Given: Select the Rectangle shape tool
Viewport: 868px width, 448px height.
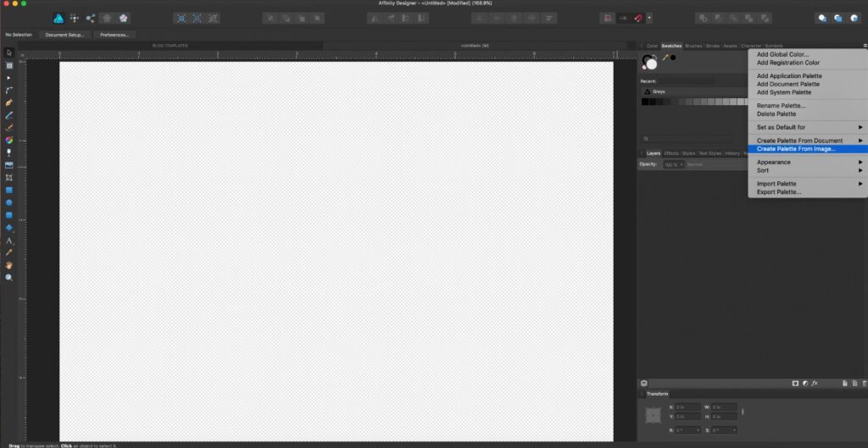Looking at the screenshot, I should (x=8, y=191).
